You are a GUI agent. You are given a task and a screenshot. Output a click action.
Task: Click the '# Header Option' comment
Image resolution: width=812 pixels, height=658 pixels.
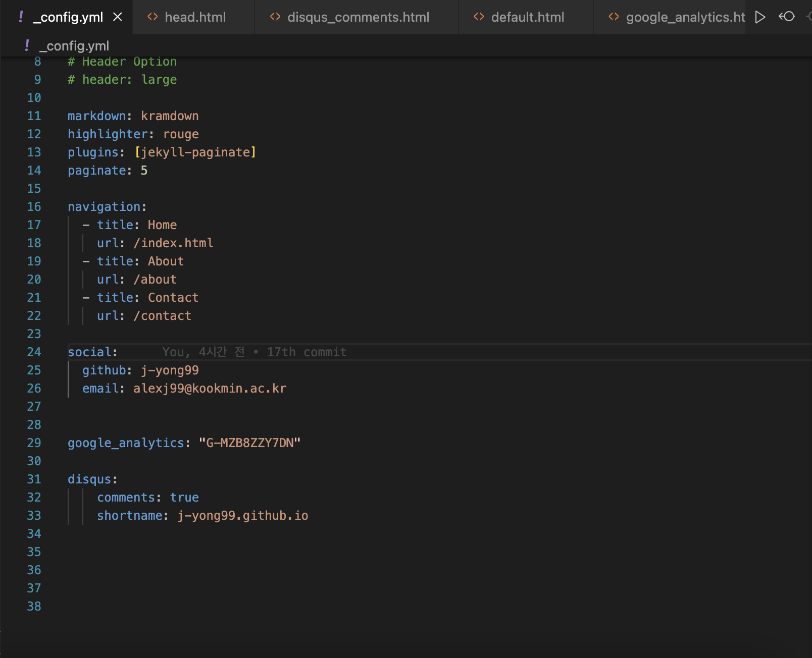tap(122, 62)
